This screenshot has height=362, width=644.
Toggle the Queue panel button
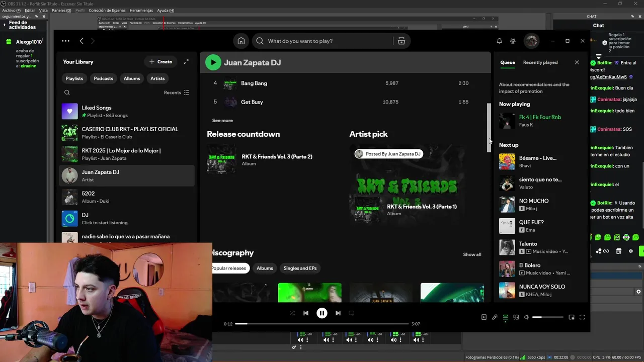(x=505, y=317)
